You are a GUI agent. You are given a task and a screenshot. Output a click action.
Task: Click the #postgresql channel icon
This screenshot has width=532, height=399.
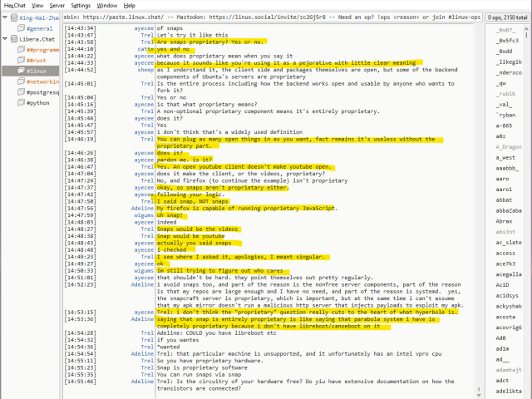20,93
